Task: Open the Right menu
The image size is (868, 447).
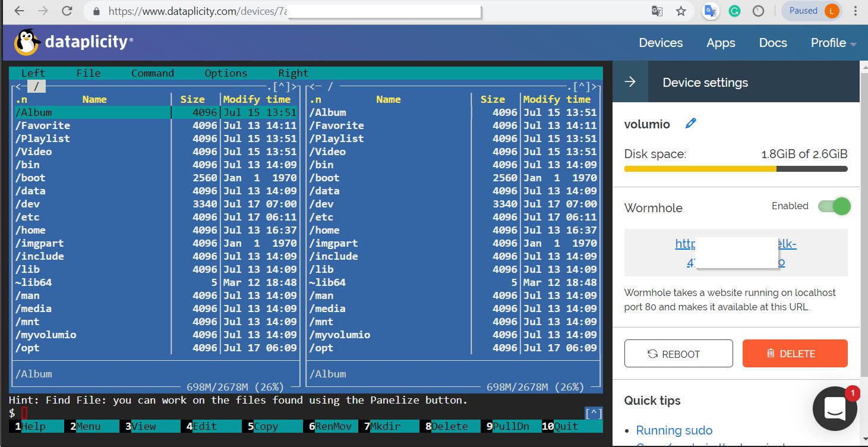Action: click(293, 73)
